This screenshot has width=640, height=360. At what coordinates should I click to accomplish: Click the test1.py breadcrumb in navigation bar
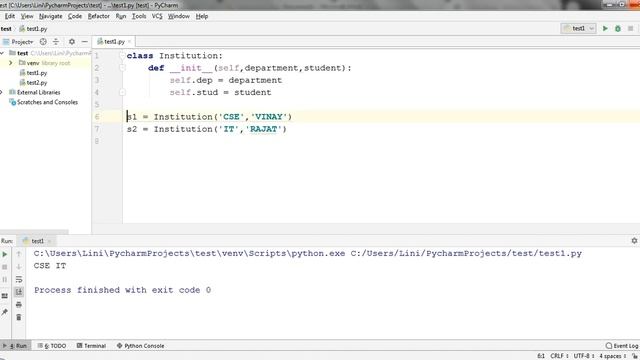coord(33,29)
